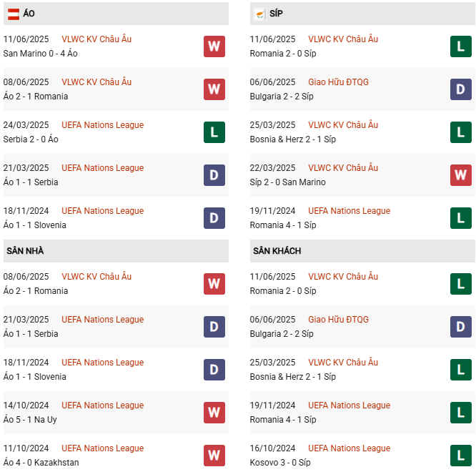This screenshot has width=476, height=472.
Task: Select the SÂN NHÀ section header
Action: click(x=25, y=251)
